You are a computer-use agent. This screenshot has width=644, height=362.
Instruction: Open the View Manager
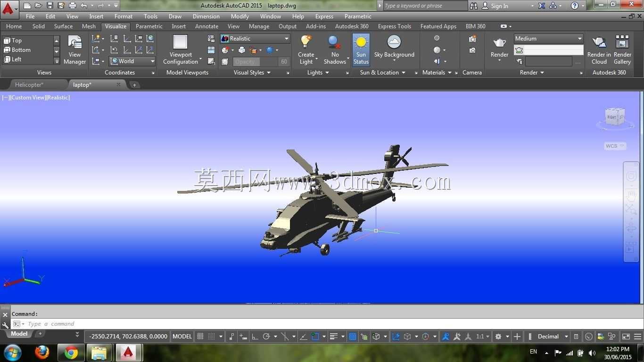tap(74, 49)
